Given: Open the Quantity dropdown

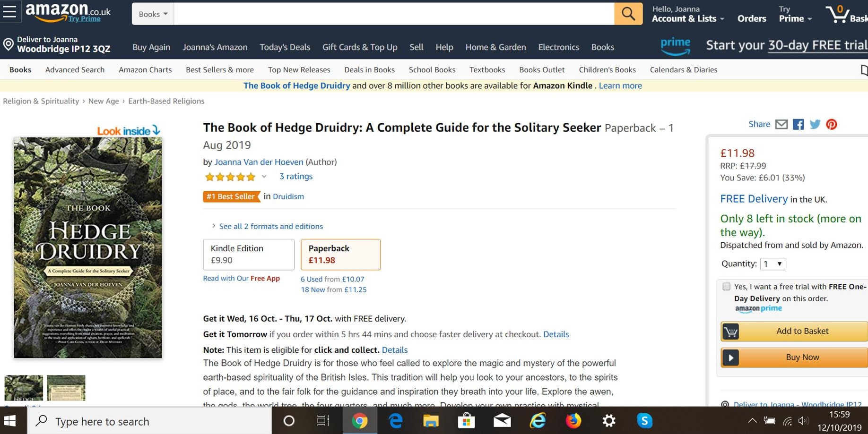Looking at the screenshot, I should [x=773, y=264].
